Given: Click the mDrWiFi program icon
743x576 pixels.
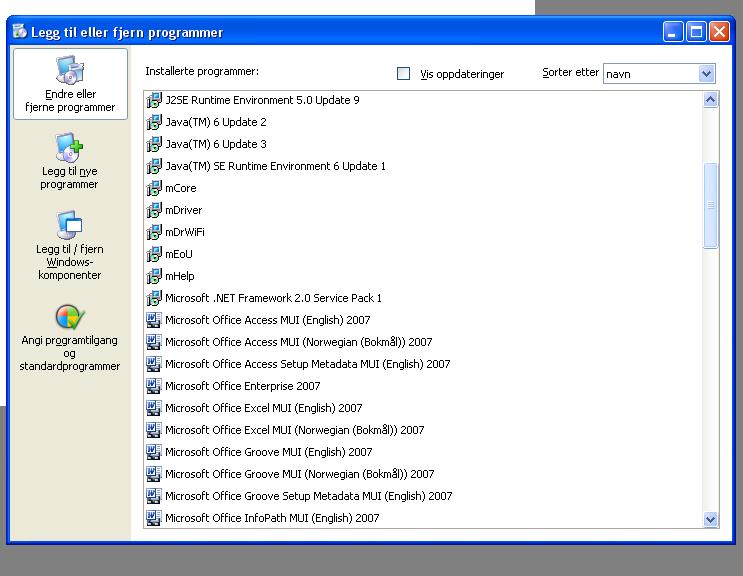Looking at the screenshot, I should point(154,232).
